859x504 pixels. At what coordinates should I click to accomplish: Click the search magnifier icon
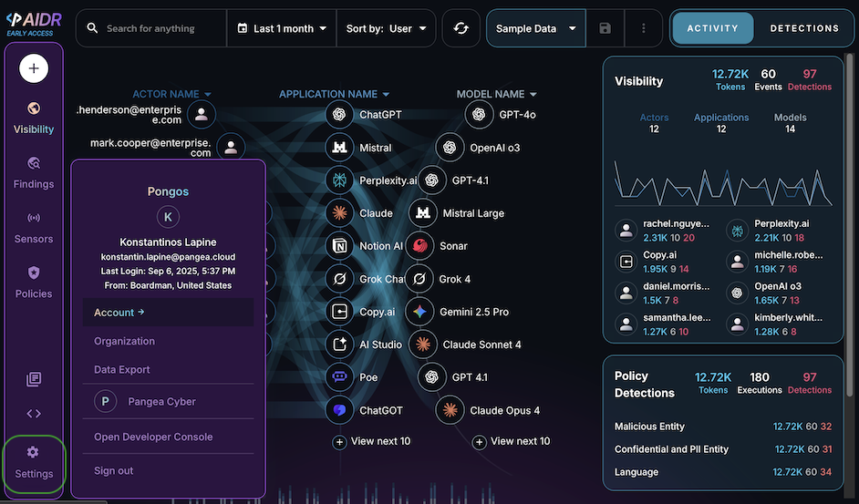[x=92, y=28]
